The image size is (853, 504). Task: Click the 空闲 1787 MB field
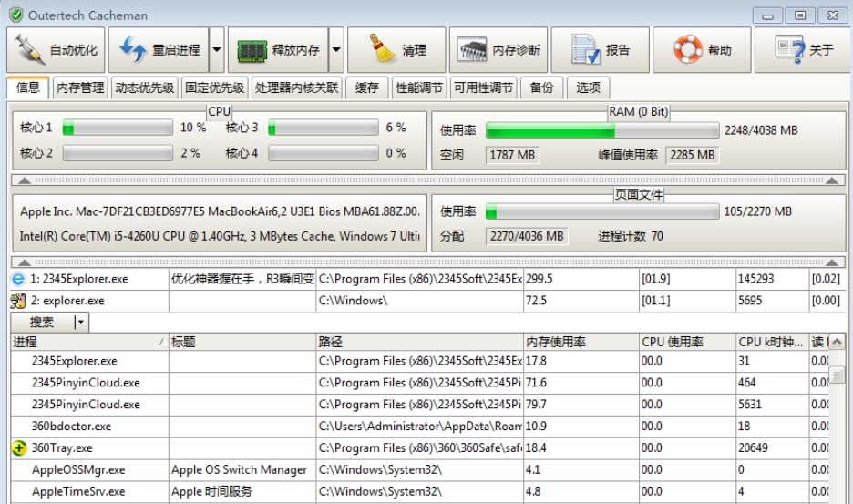[511, 155]
